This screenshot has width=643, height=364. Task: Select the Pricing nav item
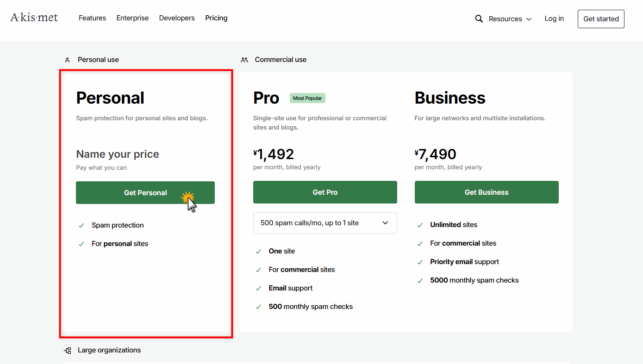pyautogui.click(x=216, y=18)
